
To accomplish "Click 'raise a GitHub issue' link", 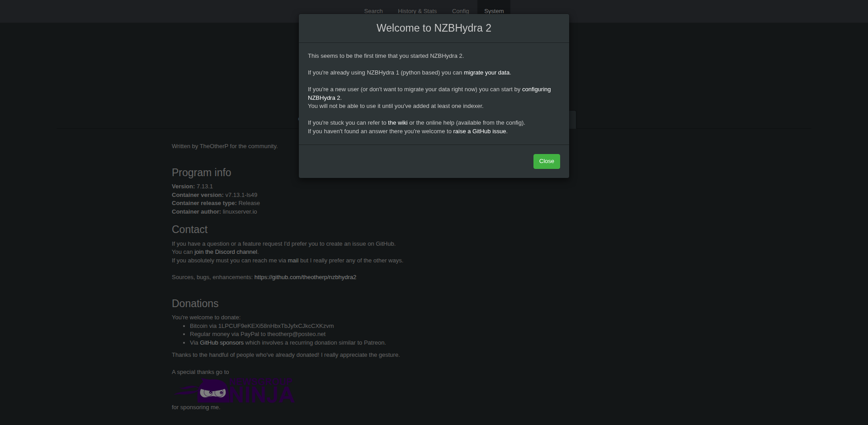I will 480,131.
